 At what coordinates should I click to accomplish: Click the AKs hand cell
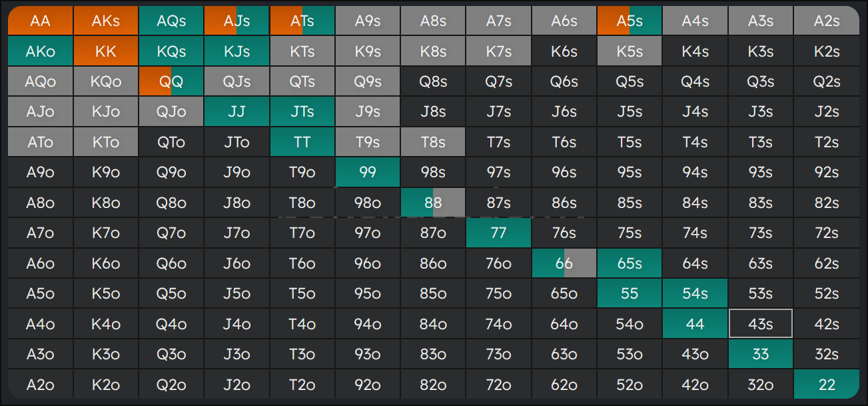pyautogui.click(x=106, y=21)
